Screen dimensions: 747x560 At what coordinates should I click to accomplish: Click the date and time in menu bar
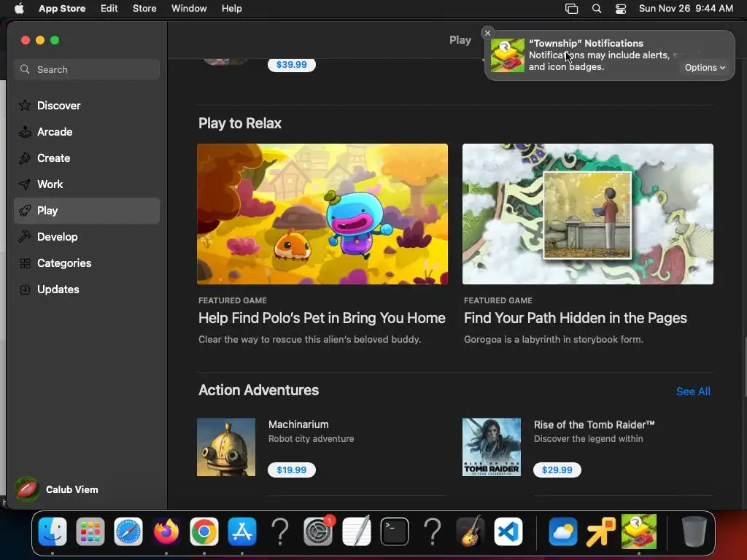coord(686,9)
